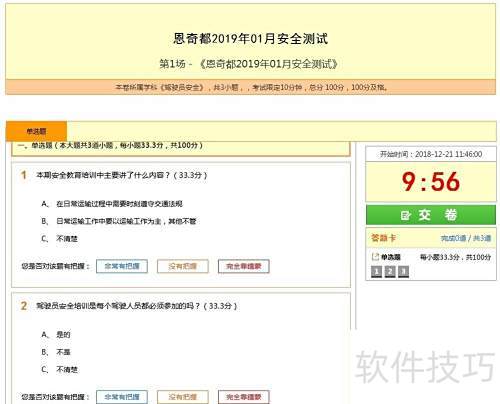Viewport: 500px width, 404px height.
Task: Mark question 1 as 没有把握
Action: tap(183, 266)
